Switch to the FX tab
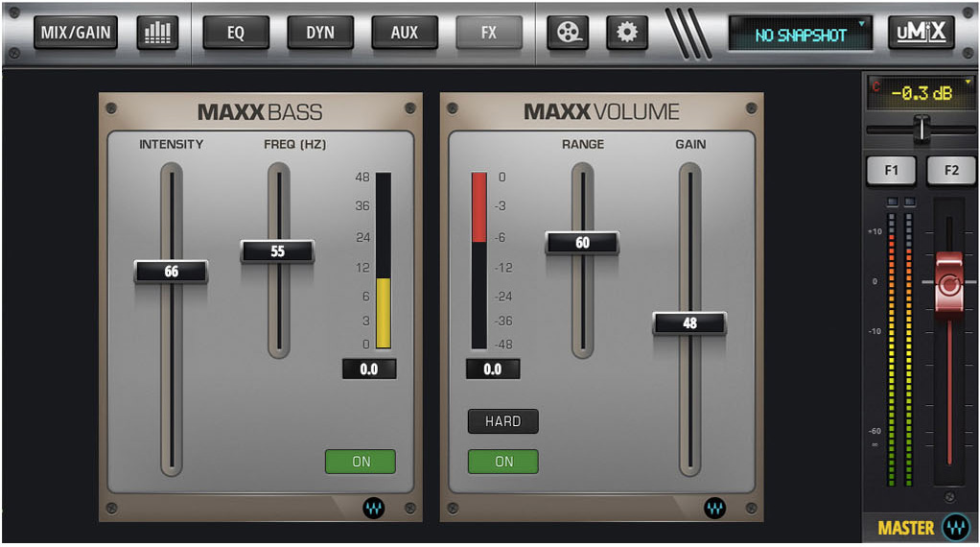The height and width of the screenshot is (547, 980). point(489,32)
